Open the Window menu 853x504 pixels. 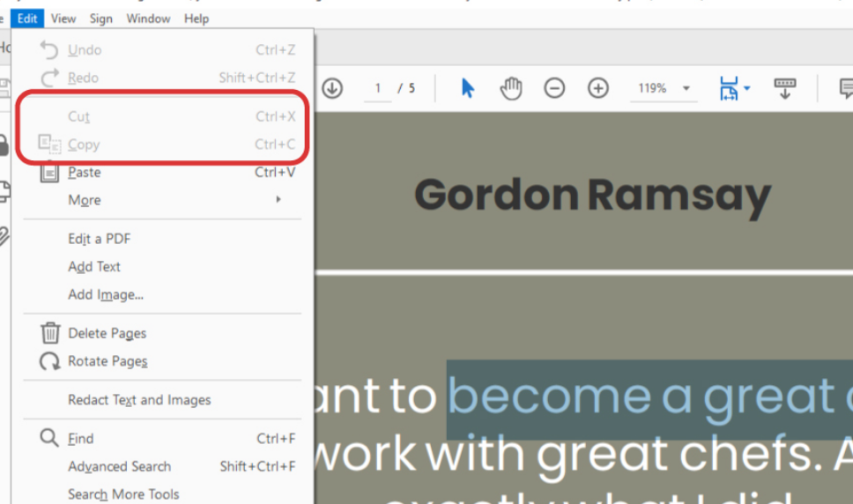coord(148,19)
